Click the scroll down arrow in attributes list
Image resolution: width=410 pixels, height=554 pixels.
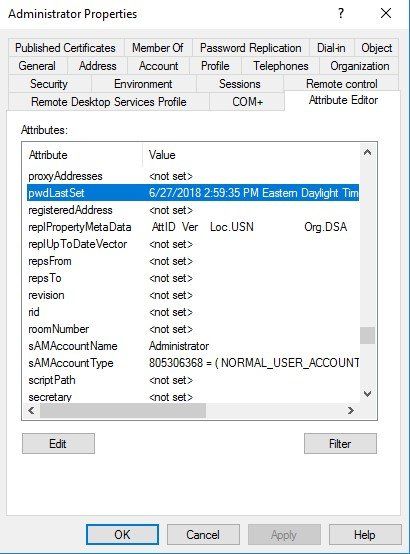368,394
